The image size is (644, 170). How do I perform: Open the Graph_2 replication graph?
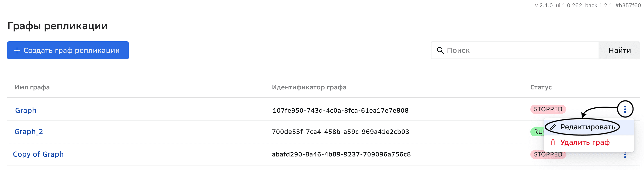pyautogui.click(x=29, y=131)
